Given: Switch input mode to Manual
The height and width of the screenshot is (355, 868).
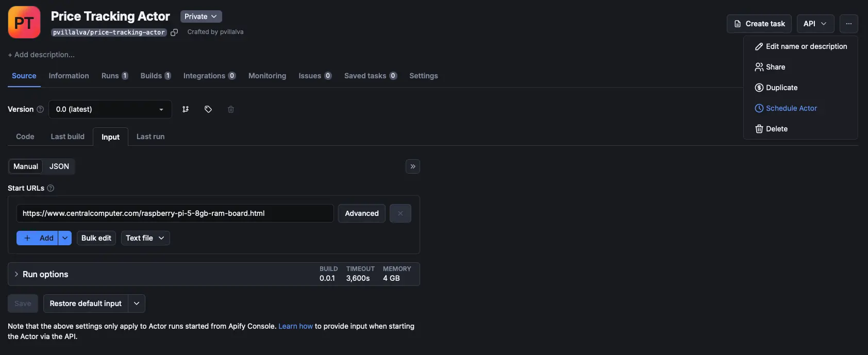Looking at the screenshot, I should 26,166.
